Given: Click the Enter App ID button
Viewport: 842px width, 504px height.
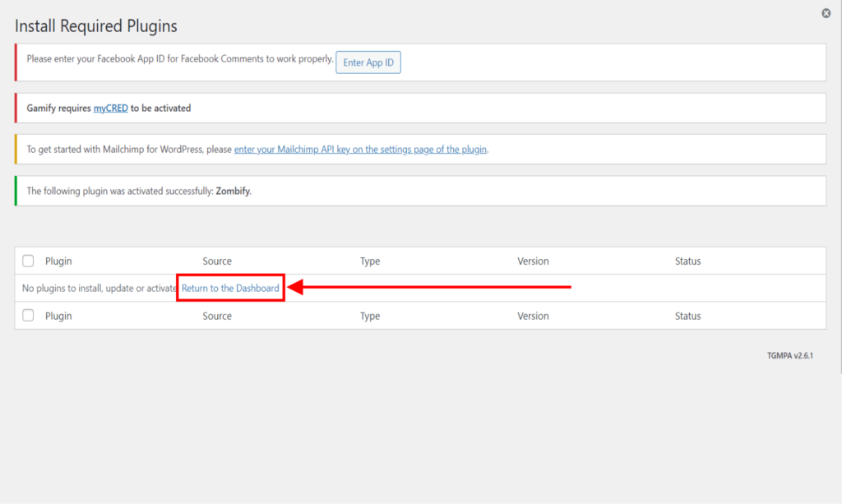Looking at the screenshot, I should (x=368, y=62).
